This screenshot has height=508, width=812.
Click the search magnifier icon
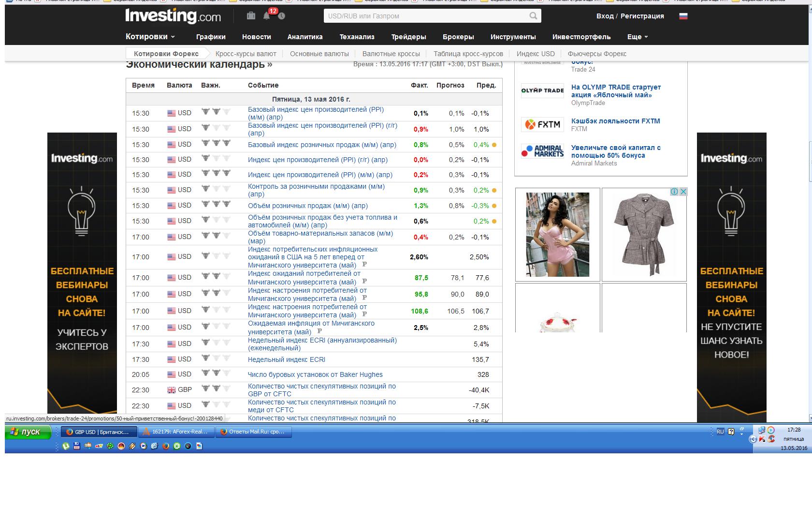point(533,16)
